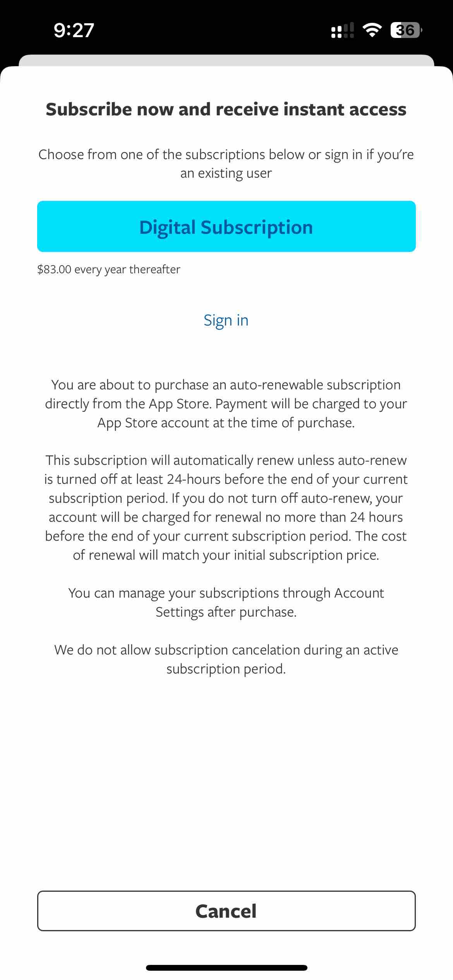The width and height of the screenshot is (453, 980).
Task: Tap the battery indicator showing 36
Action: [x=406, y=30]
